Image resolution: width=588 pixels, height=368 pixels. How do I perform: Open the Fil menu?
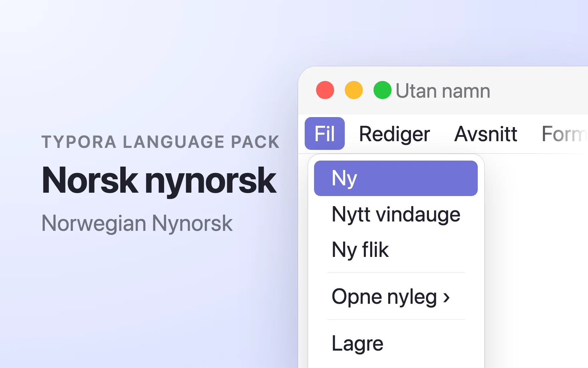click(324, 133)
